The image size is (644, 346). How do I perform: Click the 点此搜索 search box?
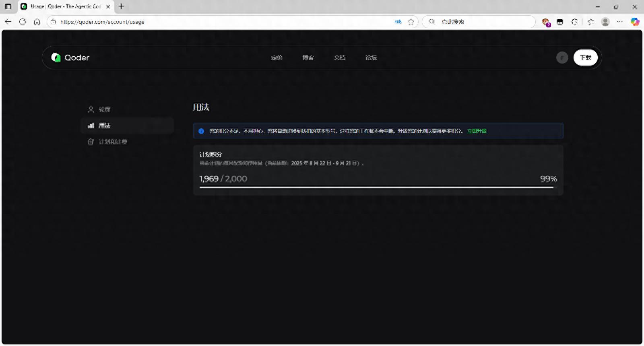[479, 22]
